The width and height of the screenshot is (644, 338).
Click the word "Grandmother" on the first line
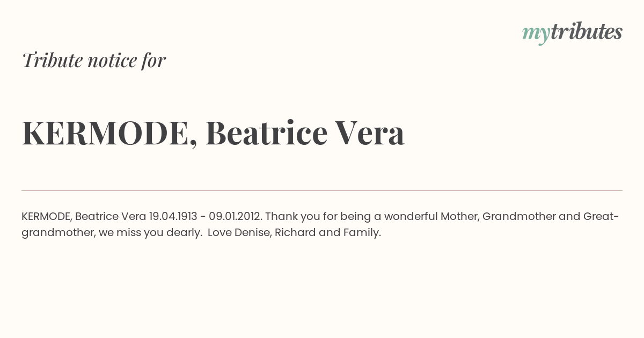(x=518, y=217)
